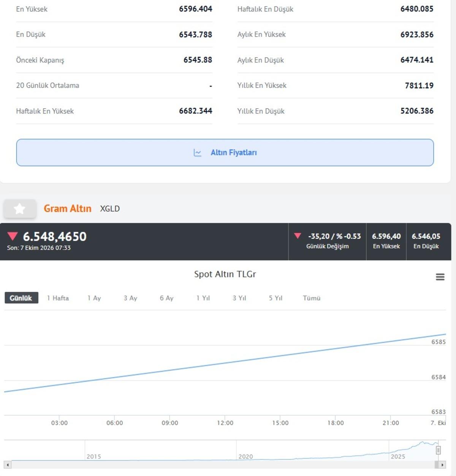Switch to the 1 Yıl range

pos(203,298)
